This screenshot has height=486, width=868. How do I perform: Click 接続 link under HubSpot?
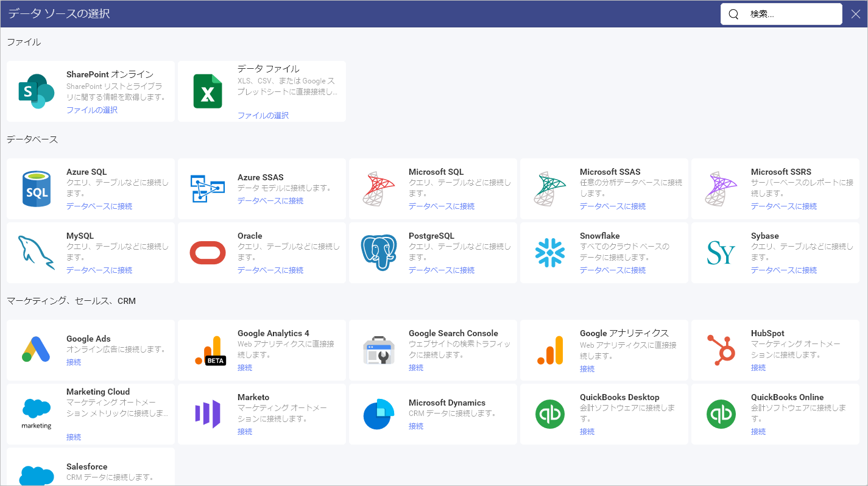[758, 368]
